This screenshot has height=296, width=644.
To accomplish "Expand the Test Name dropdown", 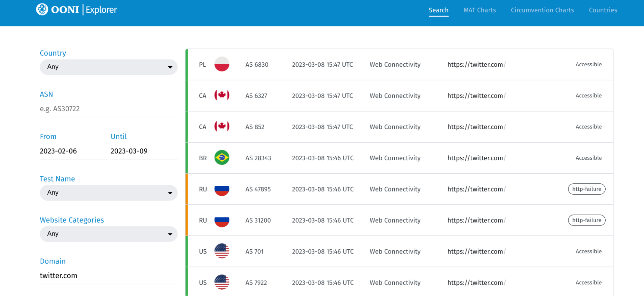I will tap(109, 193).
